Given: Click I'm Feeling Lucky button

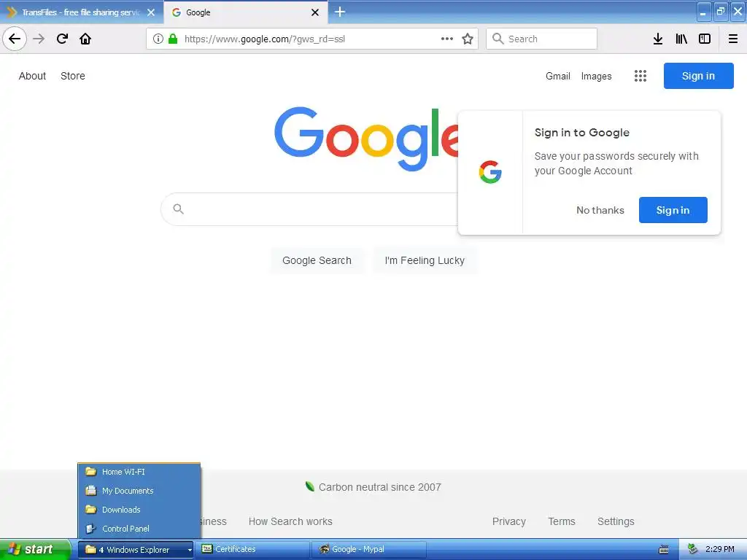Looking at the screenshot, I should (x=425, y=260).
